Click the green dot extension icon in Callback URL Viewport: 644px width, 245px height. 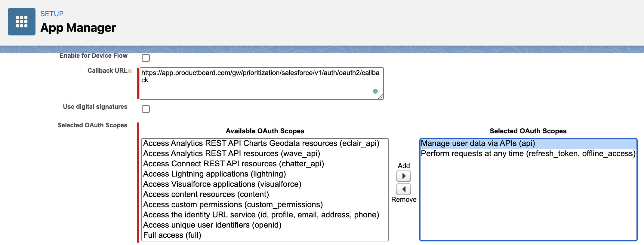[x=375, y=91]
